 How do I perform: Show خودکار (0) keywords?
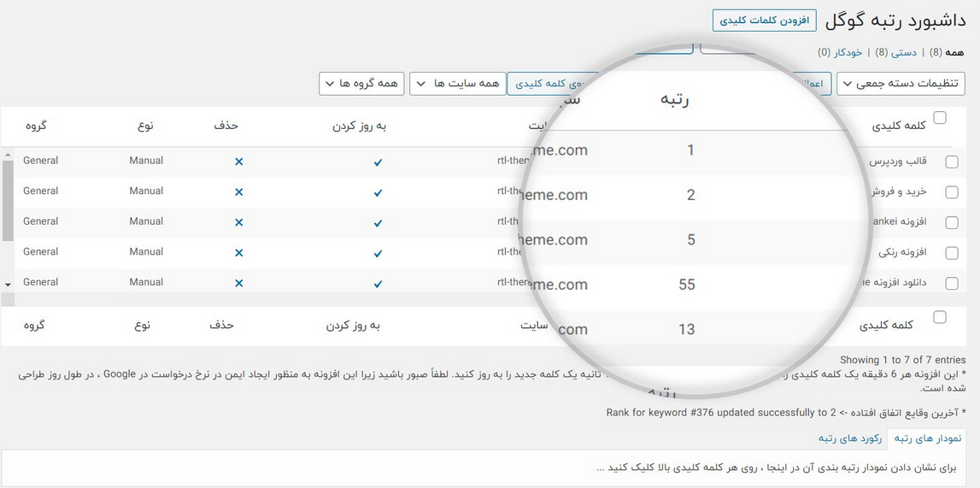[840, 52]
